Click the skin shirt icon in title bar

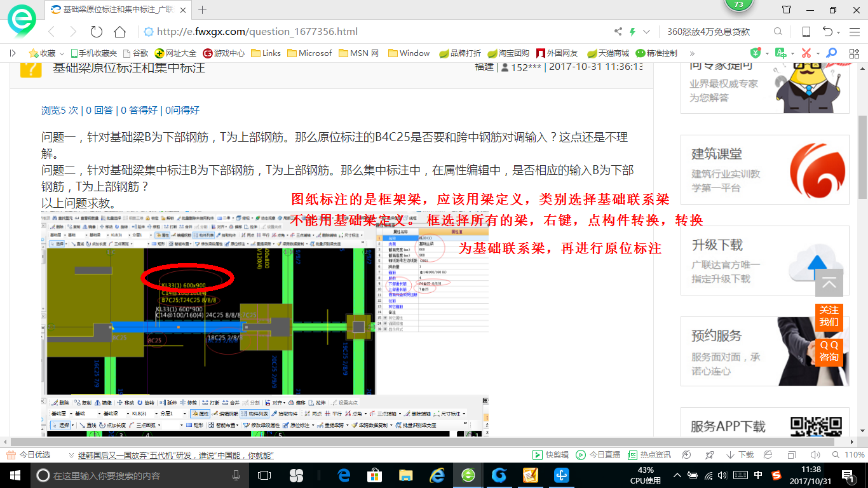click(x=787, y=10)
